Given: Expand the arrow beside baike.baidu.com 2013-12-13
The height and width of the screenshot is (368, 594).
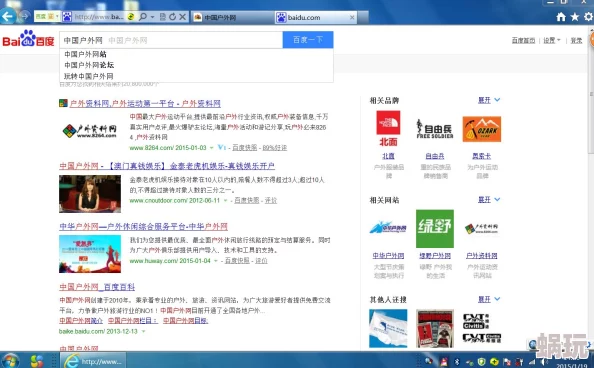Looking at the screenshot, I should pos(144,331).
